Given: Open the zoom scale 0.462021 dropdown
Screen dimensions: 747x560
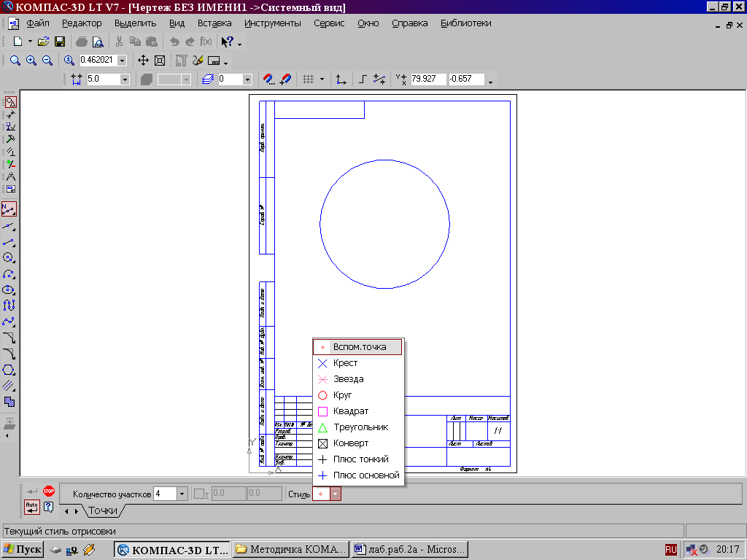Looking at the screenshot, I should 122,61.
